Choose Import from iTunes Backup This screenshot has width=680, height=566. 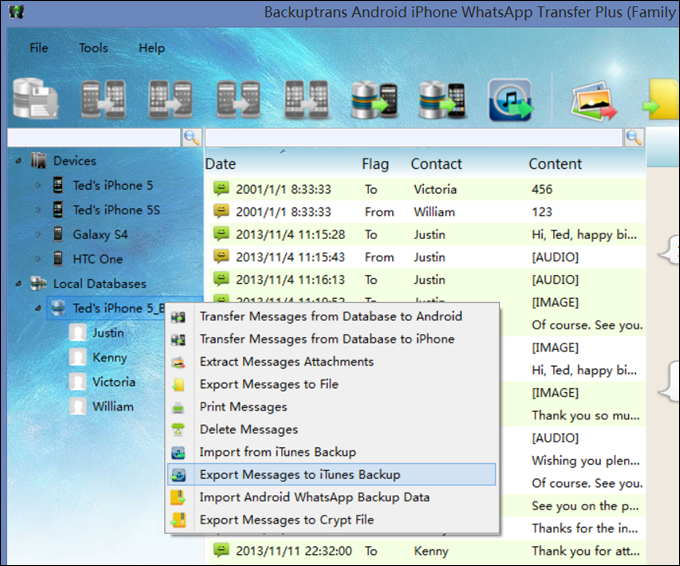pos(331,451)
